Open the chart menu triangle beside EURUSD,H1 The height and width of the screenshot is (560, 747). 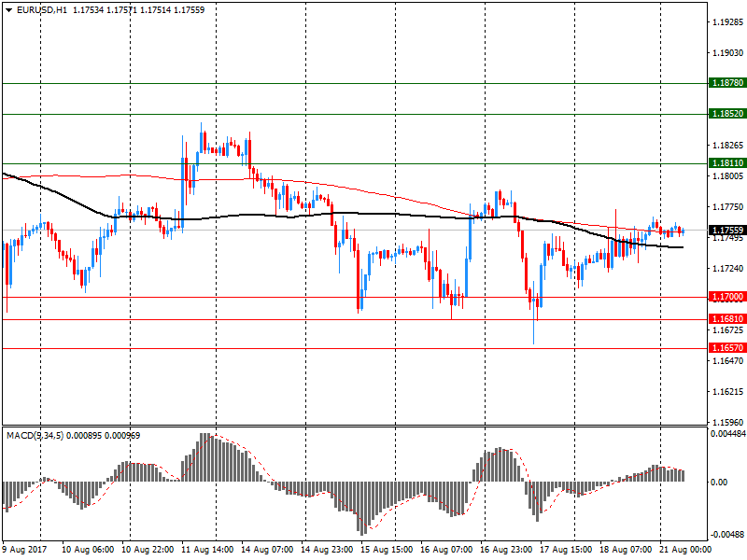9,10
